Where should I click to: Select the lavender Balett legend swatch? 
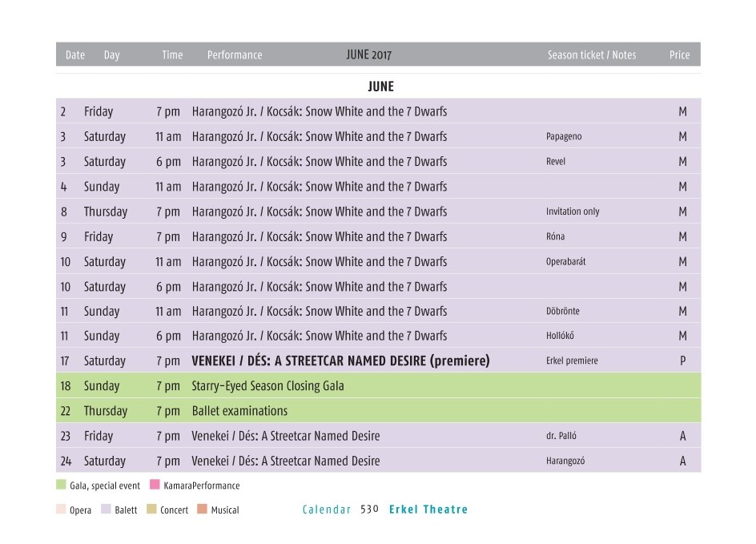[x=106, y=509]
